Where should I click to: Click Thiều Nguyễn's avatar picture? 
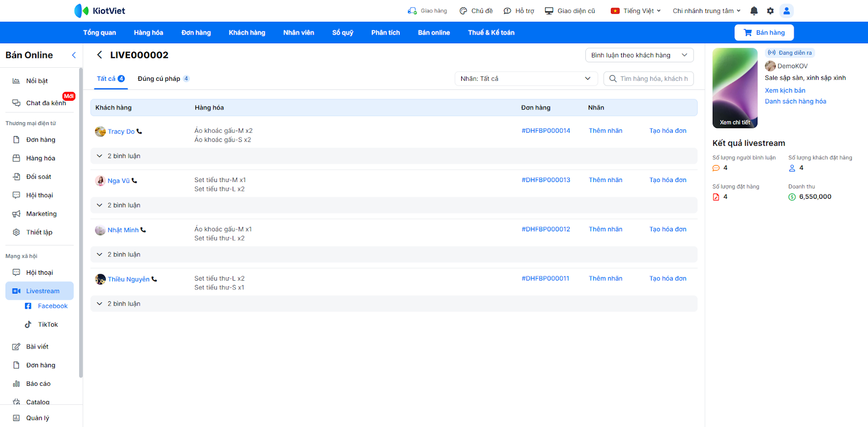(x=100, y=279)
